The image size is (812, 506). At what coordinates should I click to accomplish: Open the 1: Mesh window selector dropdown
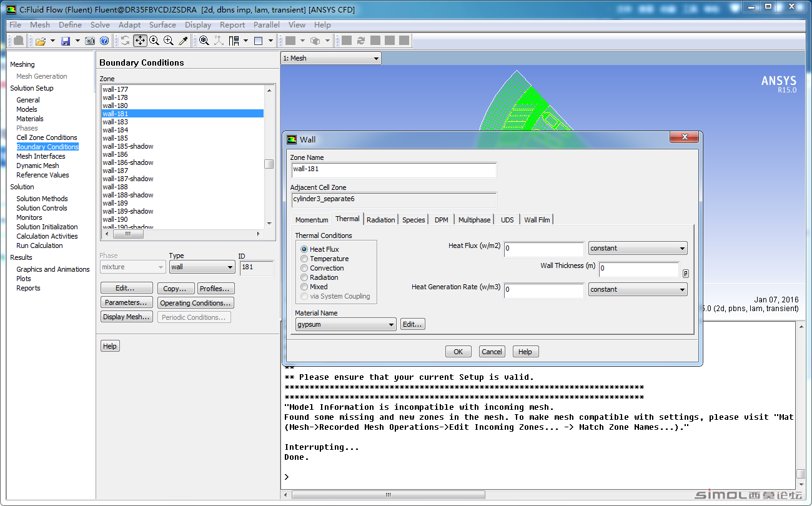331,58
